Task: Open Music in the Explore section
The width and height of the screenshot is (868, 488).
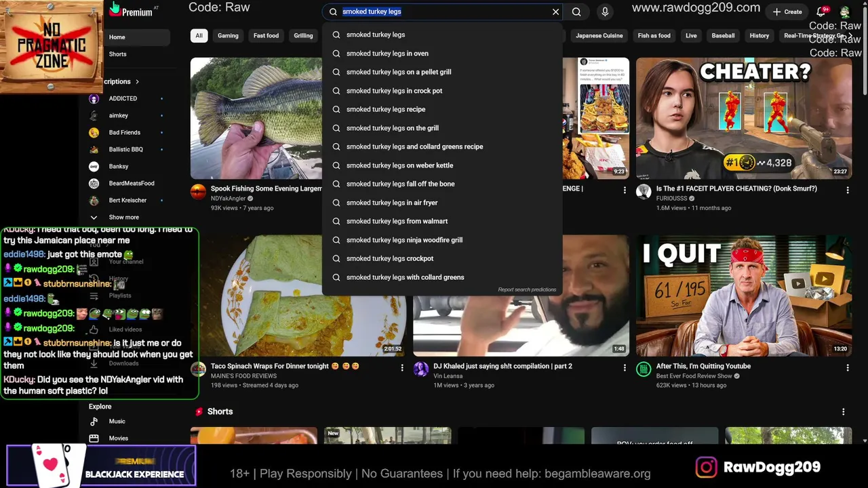Action: click(x=127, y=422)
